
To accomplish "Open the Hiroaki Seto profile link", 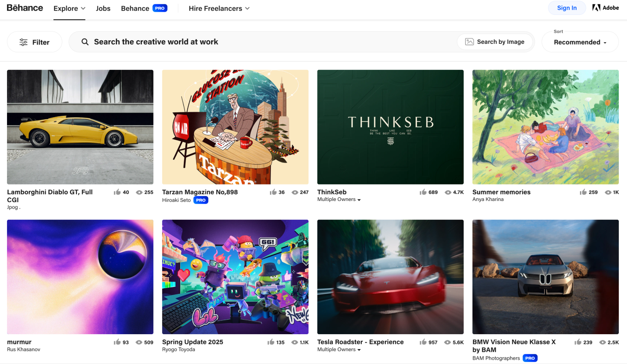I will click(x=176, y=200).
